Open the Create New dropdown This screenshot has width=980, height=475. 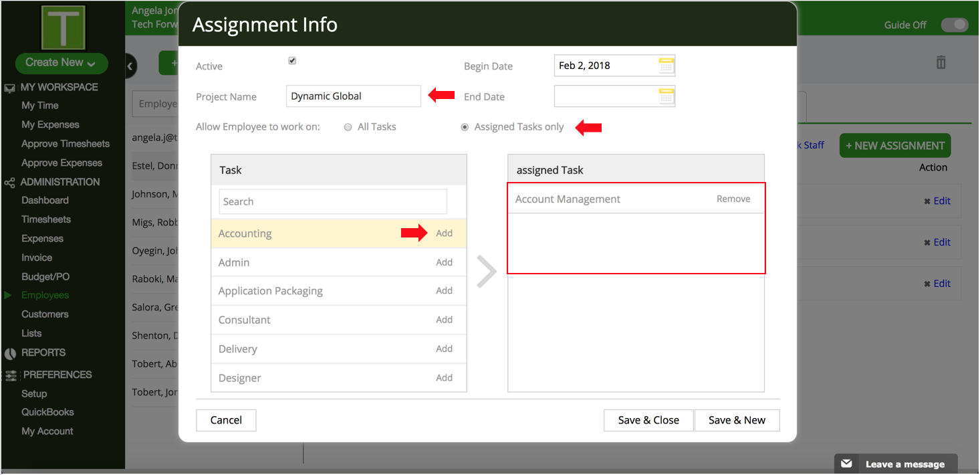click(x=61, y=63)
